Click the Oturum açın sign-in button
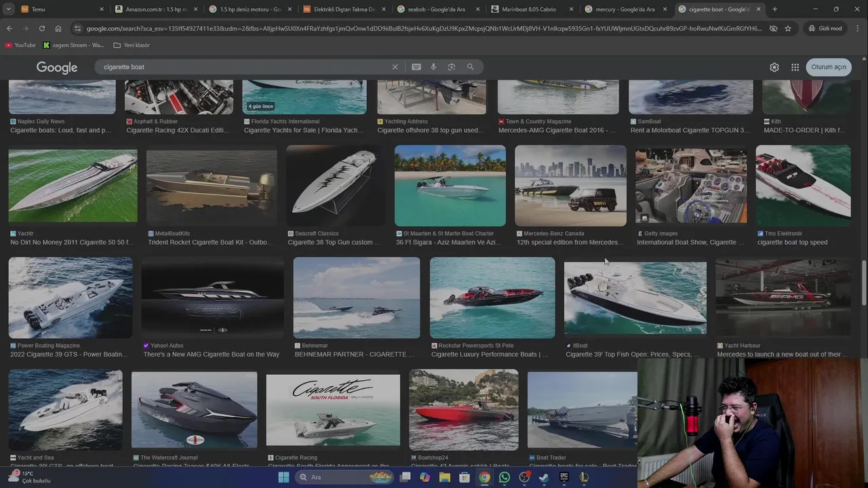Screen dimensions: 868x488 (829, 67)
